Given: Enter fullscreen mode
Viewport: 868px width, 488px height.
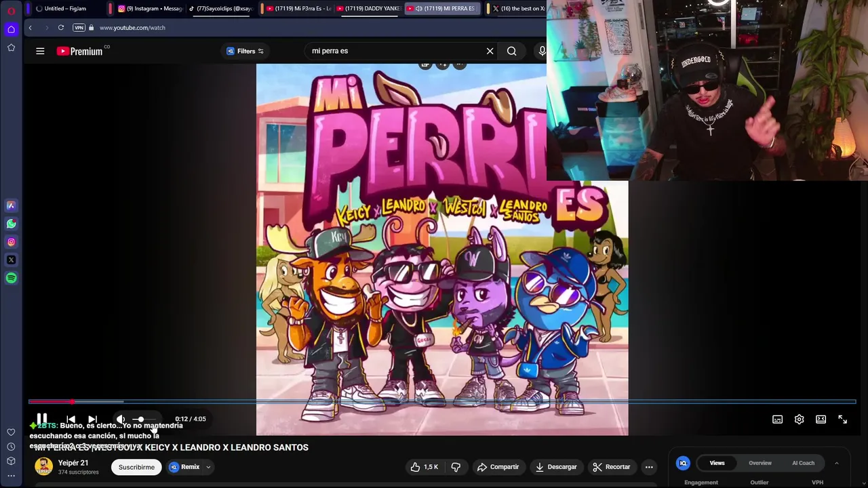Looking at the screenshot, I should [843, 420].
